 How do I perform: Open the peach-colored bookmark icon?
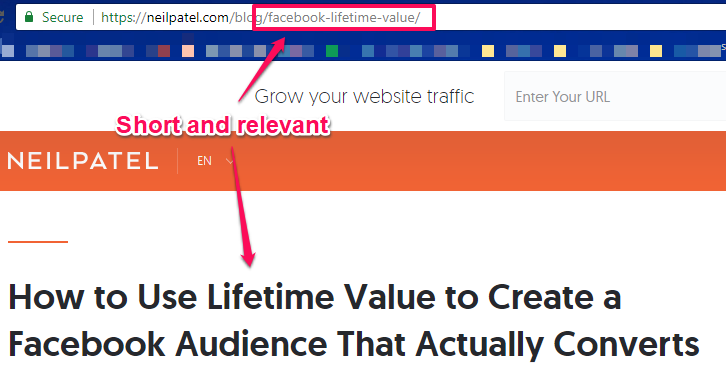click(188, 50)
